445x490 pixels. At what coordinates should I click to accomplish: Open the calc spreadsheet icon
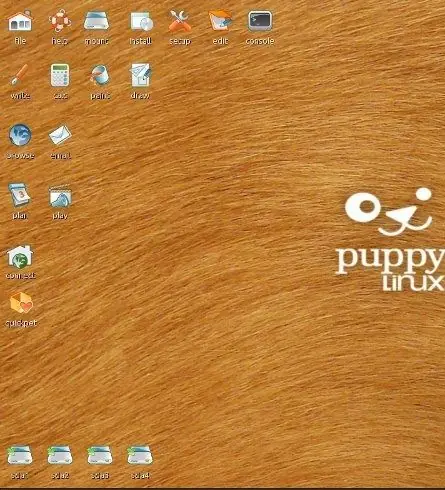[60, 75]
